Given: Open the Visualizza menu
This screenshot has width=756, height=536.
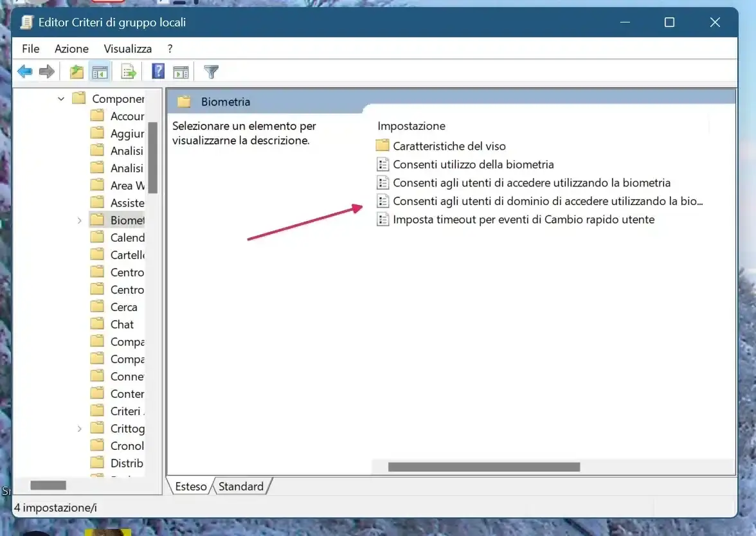Looking at the screenshot, I should (128, 49).
